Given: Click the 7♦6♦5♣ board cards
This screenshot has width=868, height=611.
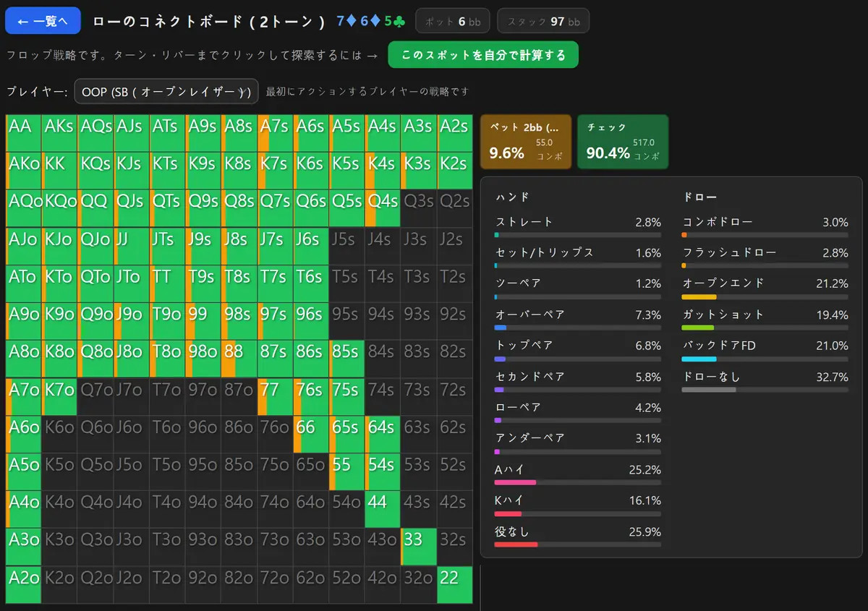Looking at the screenshot, I should [371, 21].
